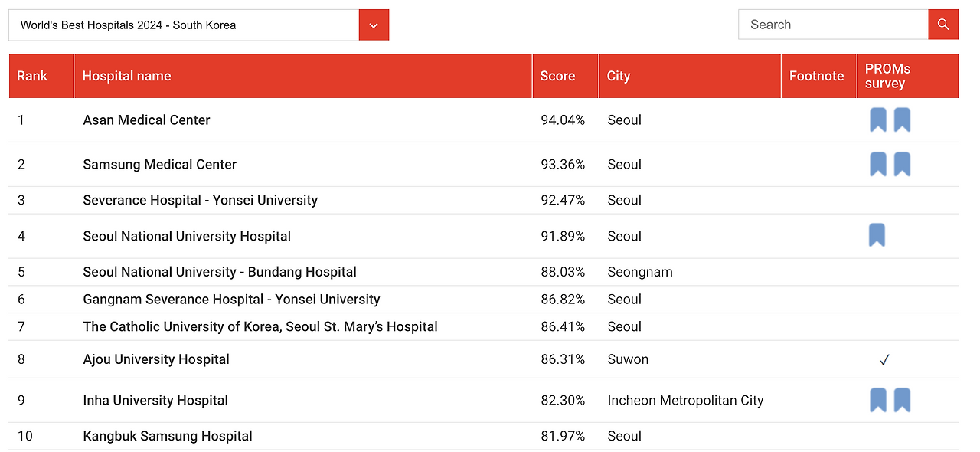Click first PROMs ribbon for Inha University Hospital
Image resolution: width=980 pixels, height=452 pixels.
(877, 400)
